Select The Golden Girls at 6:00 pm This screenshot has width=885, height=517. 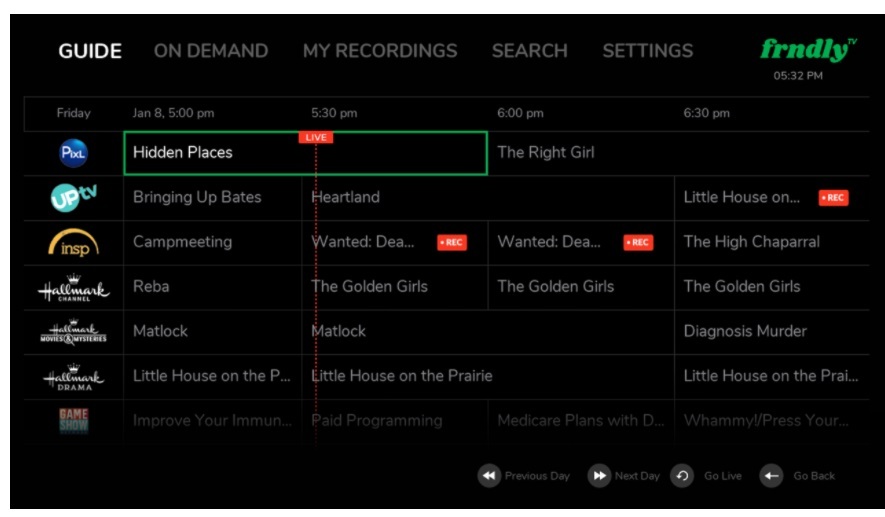tap(581, 287)
